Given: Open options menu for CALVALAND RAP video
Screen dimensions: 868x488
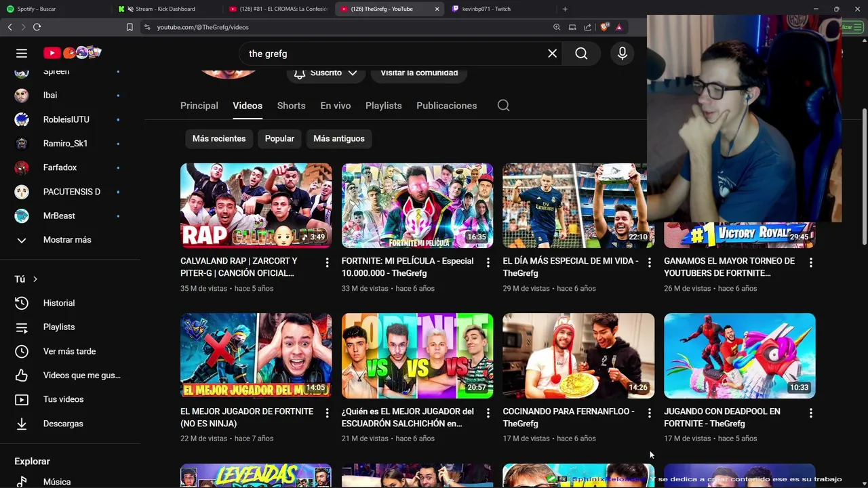Looking at the screenshot, I should pos(327,262).
